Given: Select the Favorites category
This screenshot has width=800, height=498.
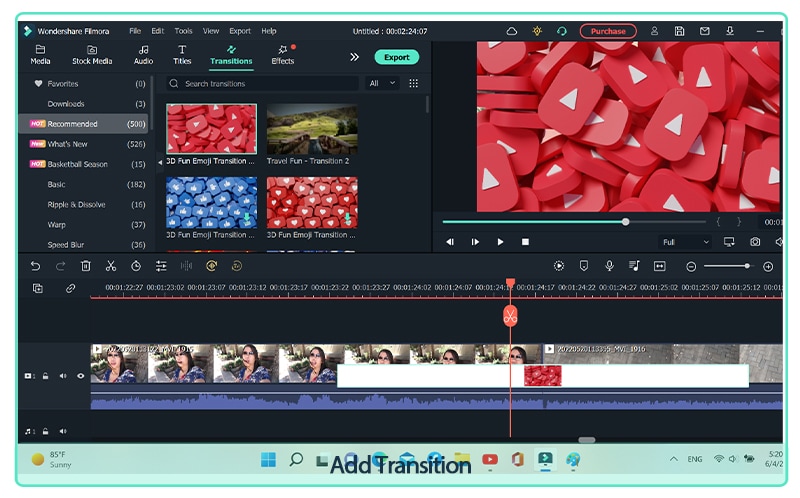Looking at the screenshot, I should click(83, 84).
